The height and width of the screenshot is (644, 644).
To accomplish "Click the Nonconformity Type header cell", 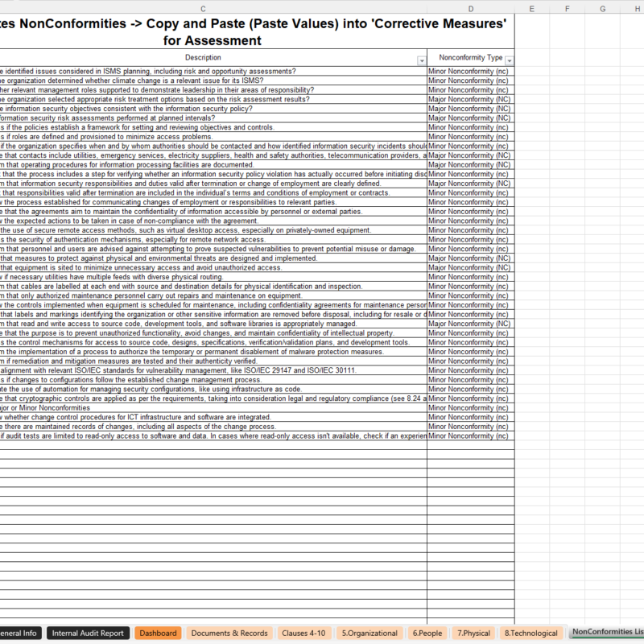I will 470,58.
